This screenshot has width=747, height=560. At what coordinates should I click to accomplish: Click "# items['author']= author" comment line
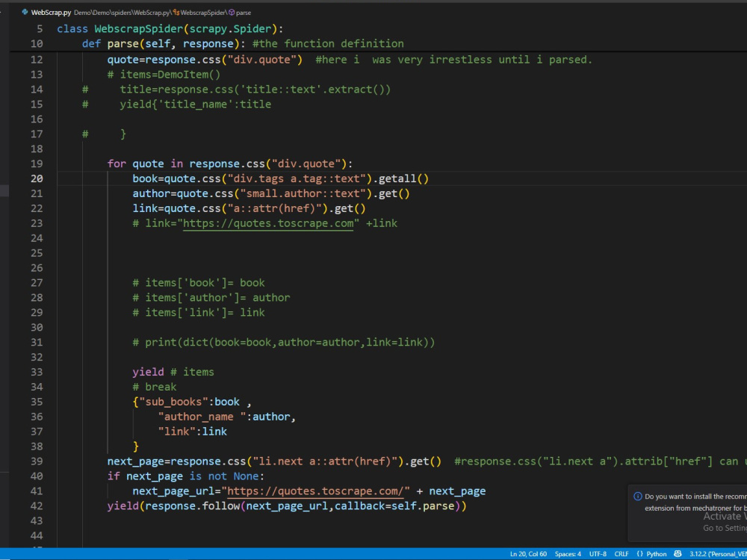211,298
